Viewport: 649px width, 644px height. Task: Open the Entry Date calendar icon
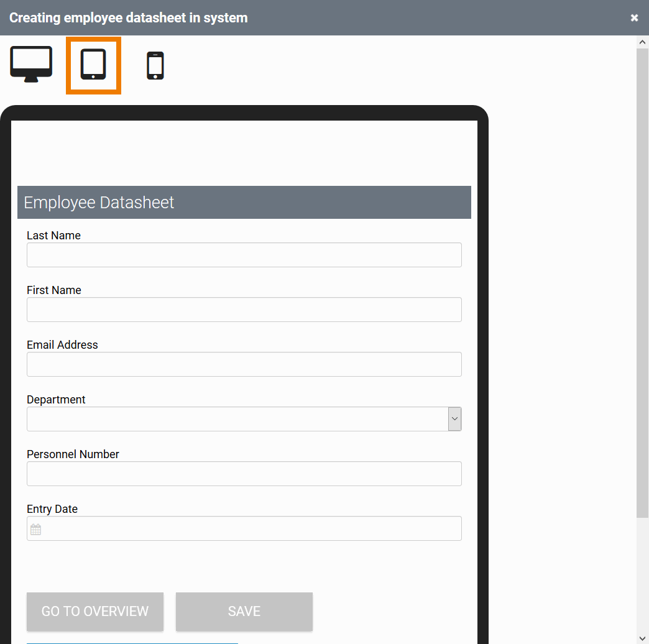point(35,529)
